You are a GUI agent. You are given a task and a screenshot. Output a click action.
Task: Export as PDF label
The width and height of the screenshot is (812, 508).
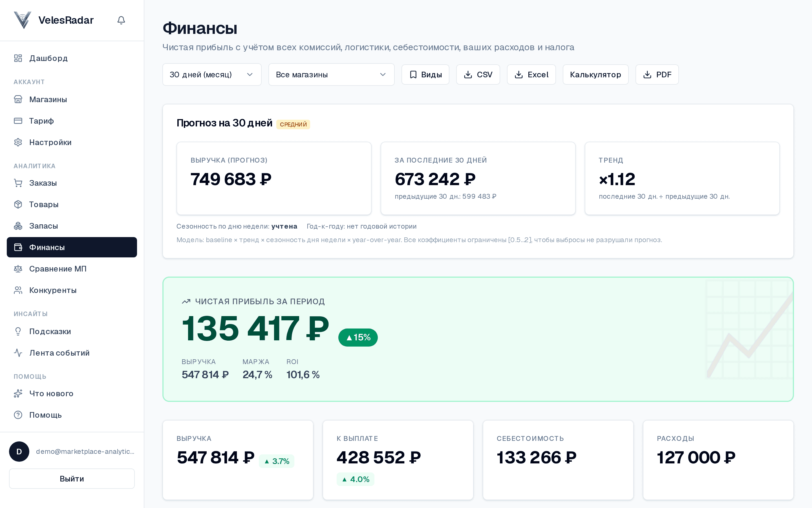[x=664, y=75]
